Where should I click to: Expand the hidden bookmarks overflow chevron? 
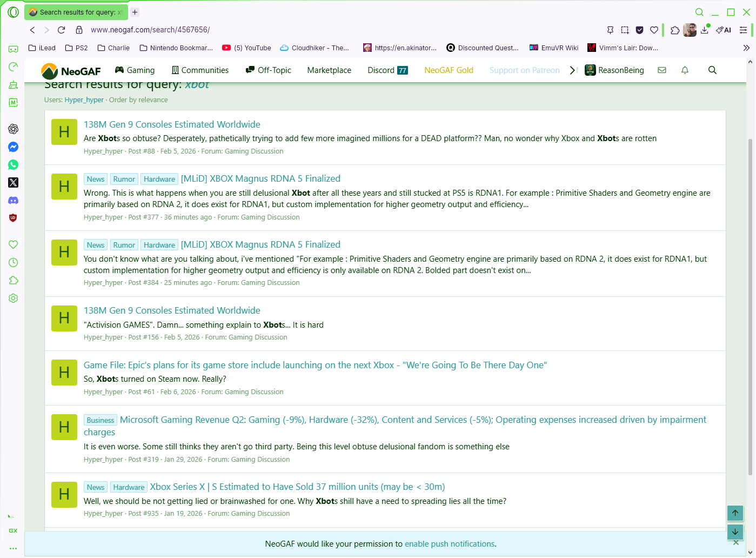coord(746,48)
